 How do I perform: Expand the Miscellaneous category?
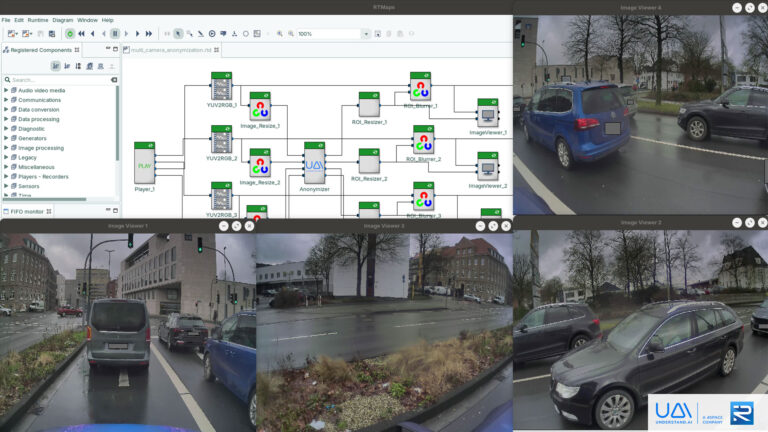click(6, 167)
